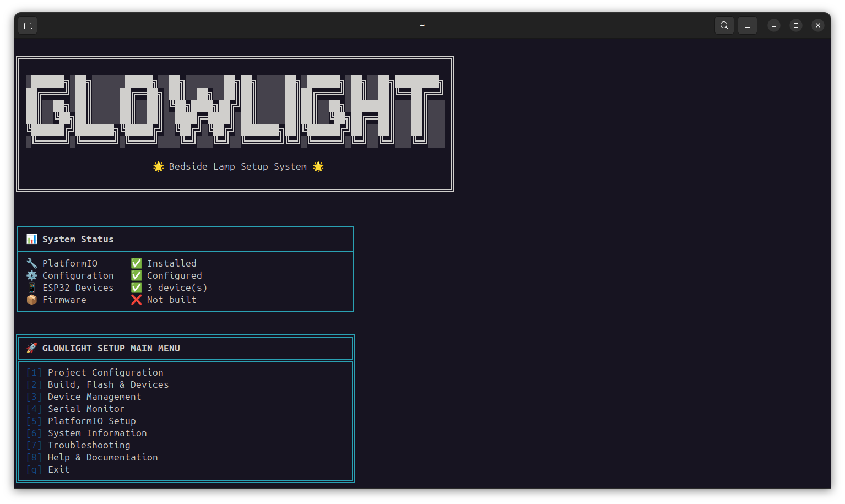
Task: Click the gear icon beside Configuration
Action: click(x=31, y=275)
